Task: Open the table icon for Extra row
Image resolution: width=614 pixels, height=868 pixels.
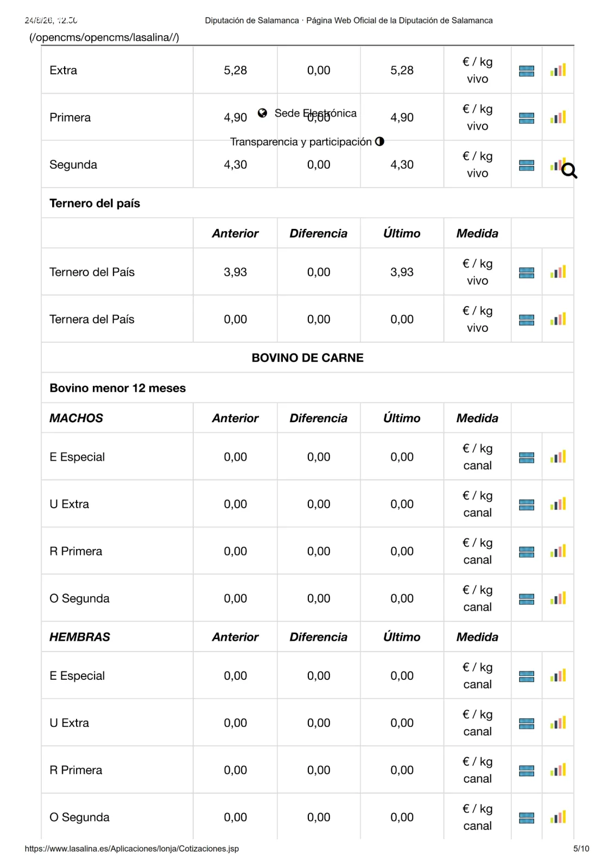Action: (526, 71)
